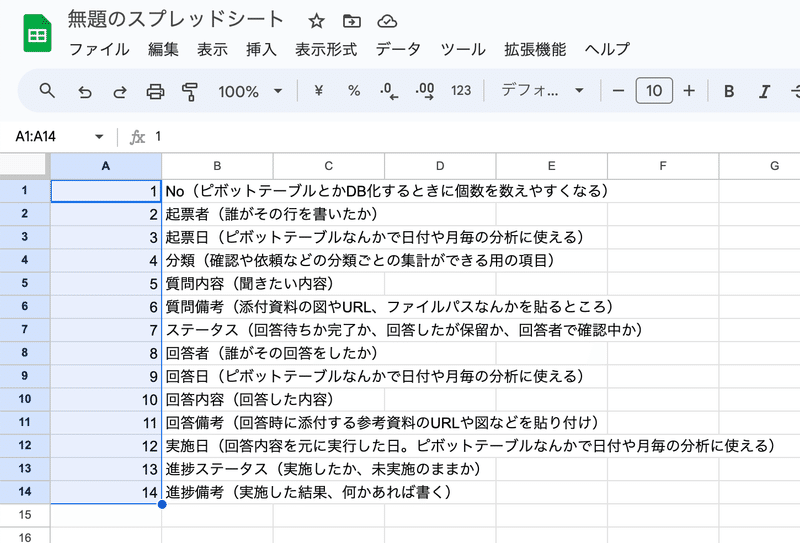The image size is (800, 543).
Task: Open the 編集 menu
Action: tap(163, 50)
